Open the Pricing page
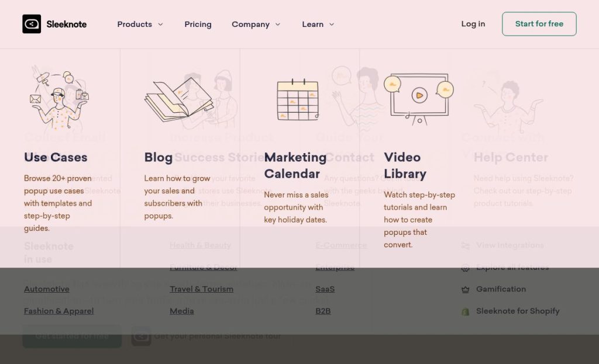 pos(198,25)
